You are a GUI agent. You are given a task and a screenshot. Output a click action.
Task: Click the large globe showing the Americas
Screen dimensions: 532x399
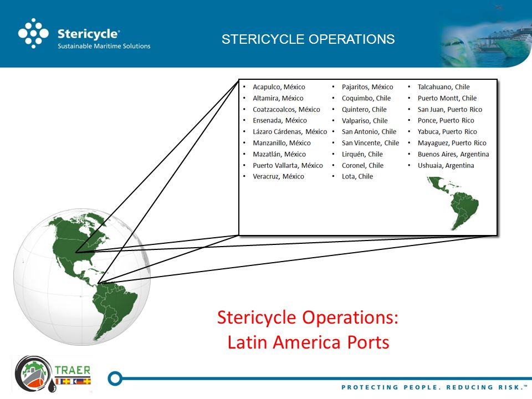click(82, 277)
